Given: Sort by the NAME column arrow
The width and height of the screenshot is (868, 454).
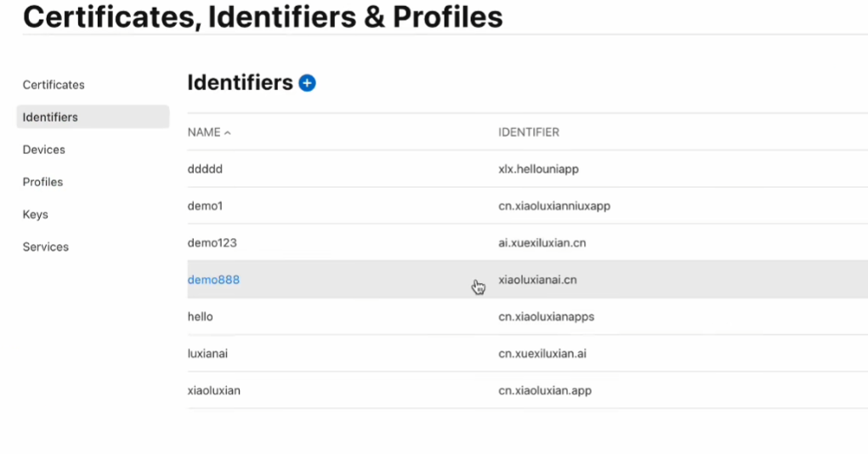Looking at the screenshot, I should tap(228, 133).
